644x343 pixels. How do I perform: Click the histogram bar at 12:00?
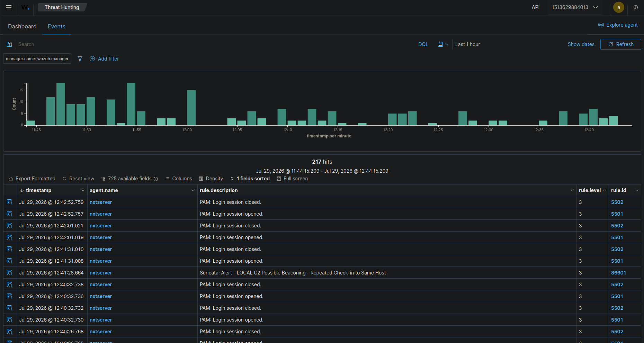point(191,108)
